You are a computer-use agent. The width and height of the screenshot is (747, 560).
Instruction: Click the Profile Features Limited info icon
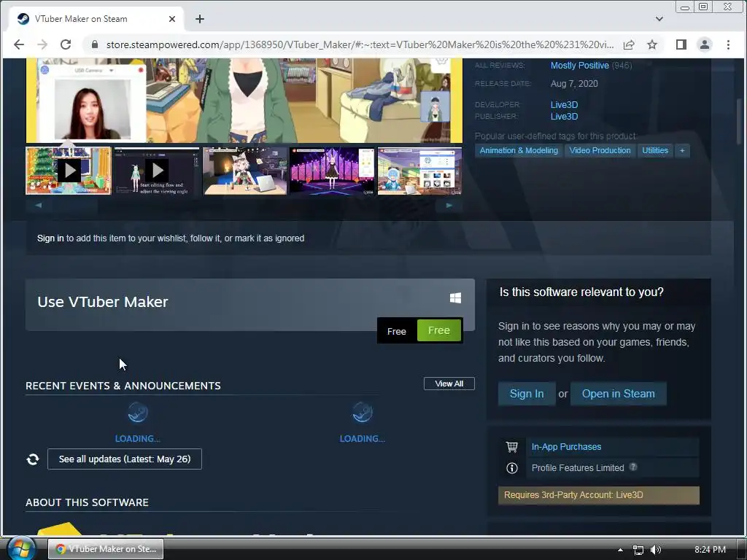tap(512, 468)
